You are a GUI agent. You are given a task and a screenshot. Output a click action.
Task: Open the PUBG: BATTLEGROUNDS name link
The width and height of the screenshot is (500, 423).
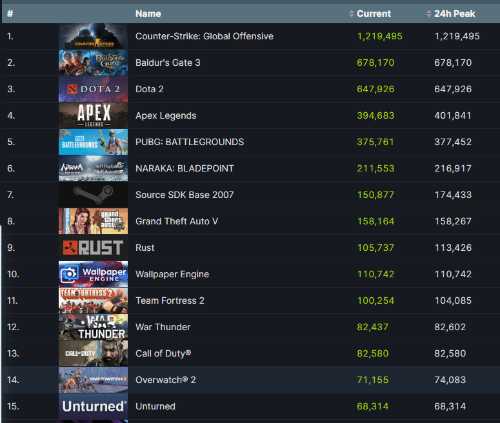tap(190, 142)
